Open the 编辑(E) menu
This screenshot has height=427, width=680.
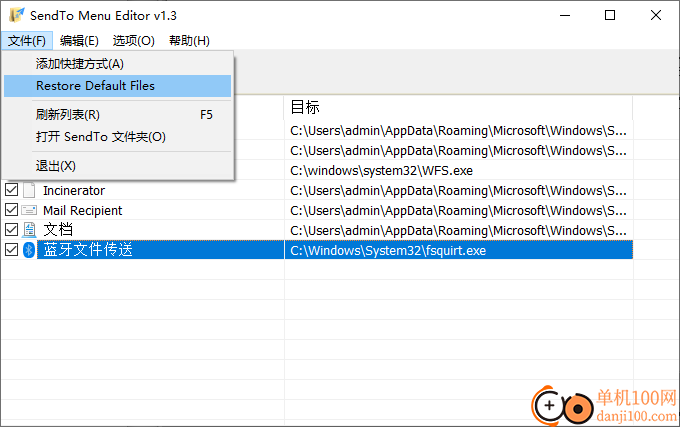coord(79,41)
